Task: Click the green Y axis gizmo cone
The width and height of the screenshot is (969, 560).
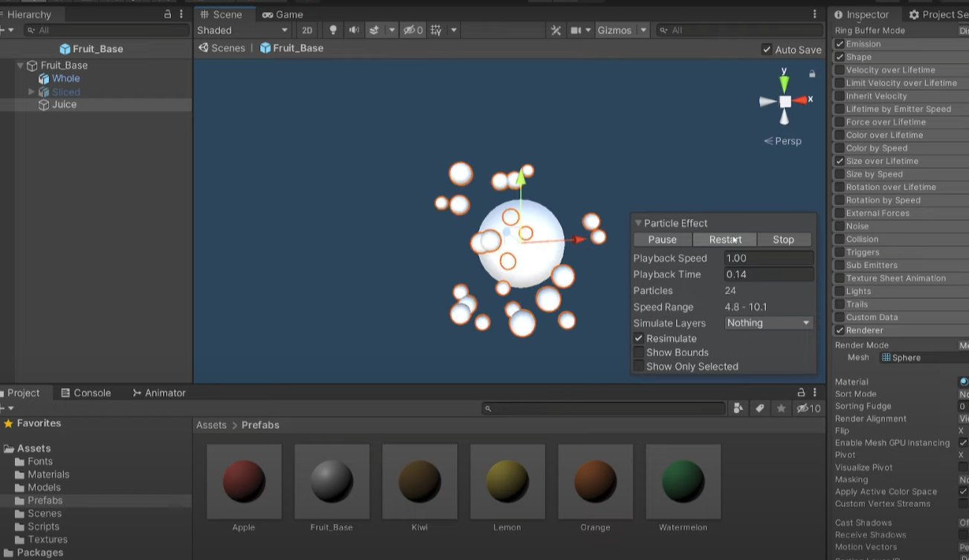Action: point(784,83)
